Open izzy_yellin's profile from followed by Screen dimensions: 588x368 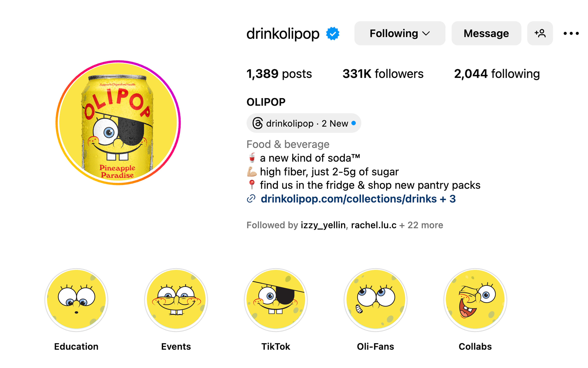tap(323, 225)
